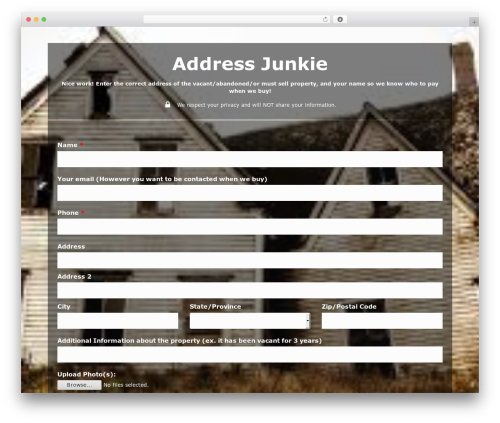This screenshot has height=423, width=500.
Task: Select the Zip/Postal Code field
Action: coord(382,321)
